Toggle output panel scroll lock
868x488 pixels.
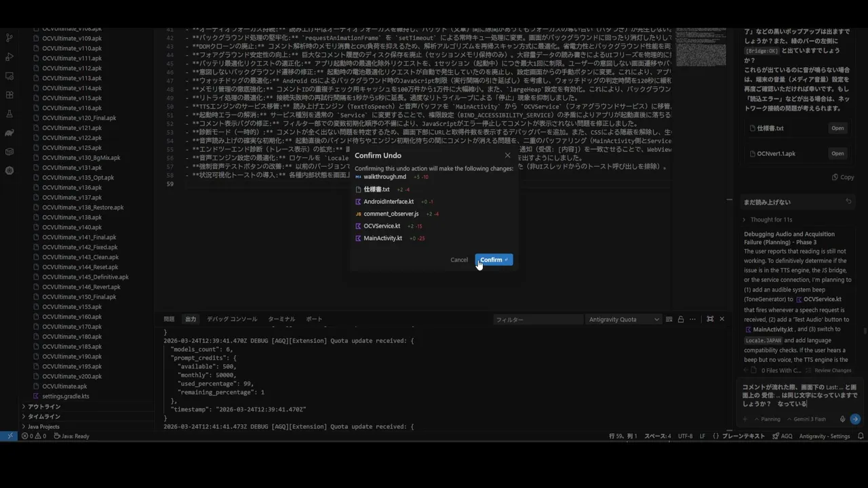pos(681,319)
